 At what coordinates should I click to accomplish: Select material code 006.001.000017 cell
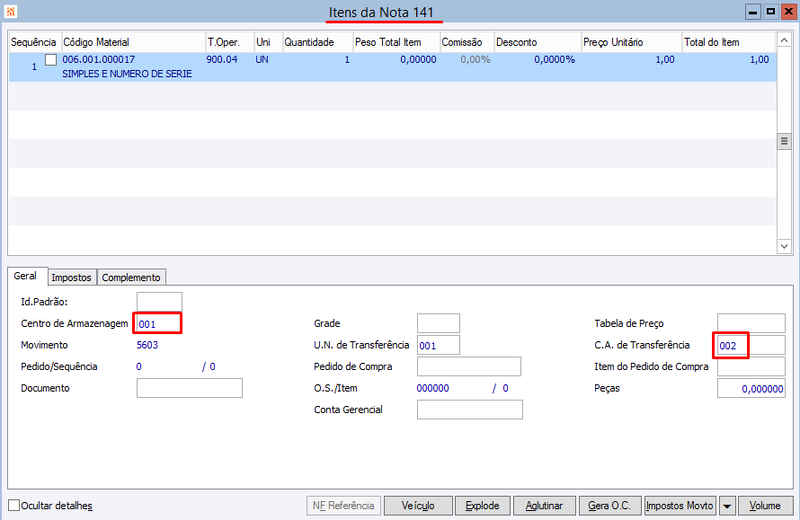tap(98, 59)
